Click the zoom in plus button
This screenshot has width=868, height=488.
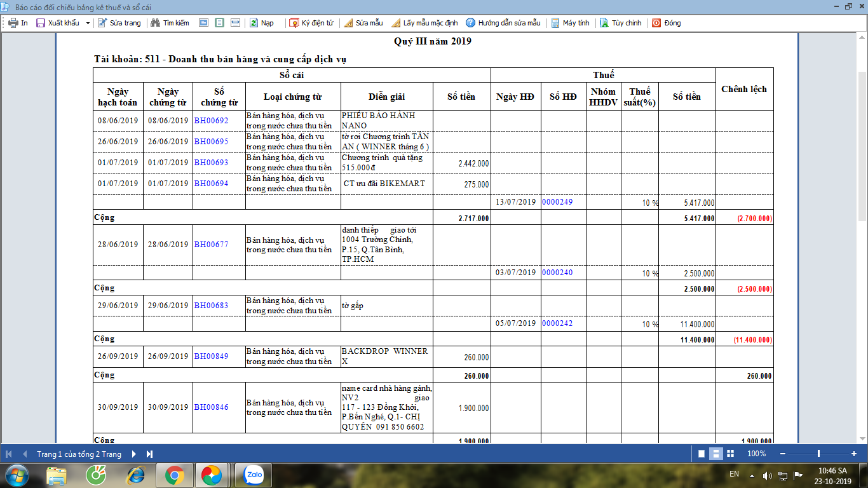click(x=854, y=454)
